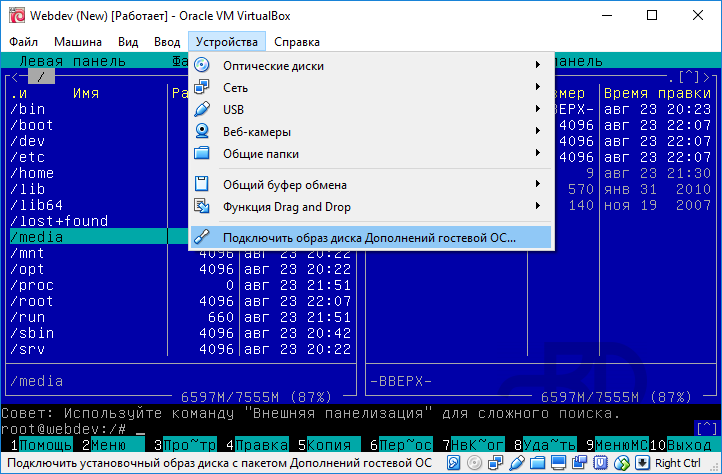Click the USB status bar icon
This screenshot has width=722, height=474.
click(517, 463)
